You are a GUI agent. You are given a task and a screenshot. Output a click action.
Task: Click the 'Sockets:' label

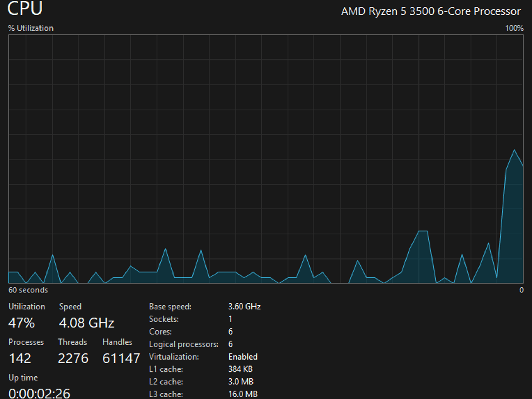(x=164, y=319)
